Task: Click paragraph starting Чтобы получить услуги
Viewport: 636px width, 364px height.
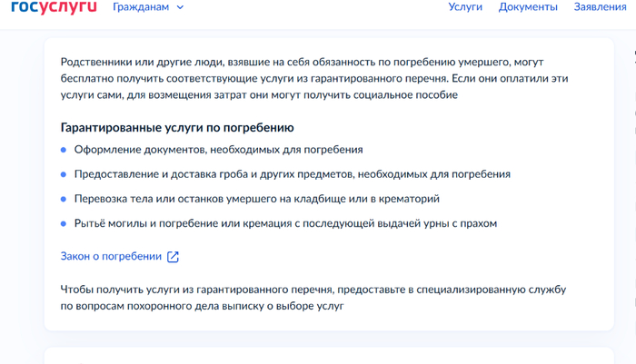Action: click(x=313, y=298)
